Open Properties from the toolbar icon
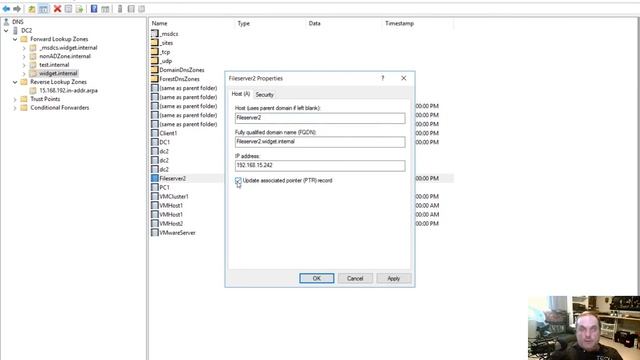Viewport: 640px width, 360px height. (69, 9)
